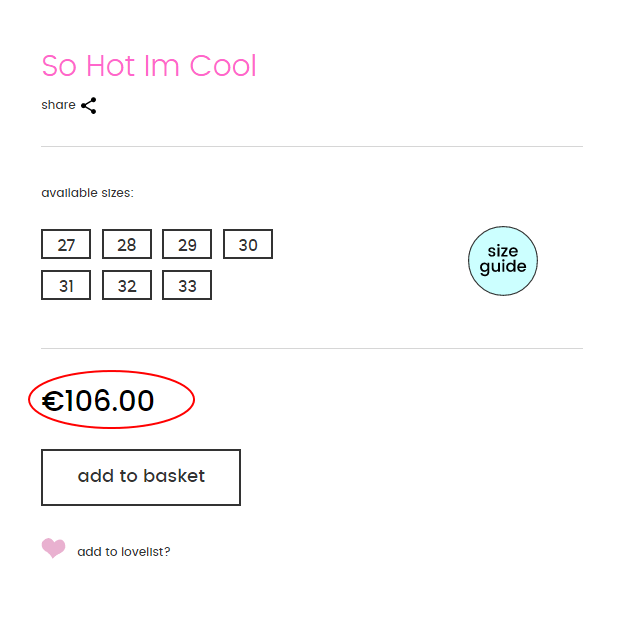Image resolution: width=639 pixels, height=627 pixels.
Task: Pick size 32 box
Action: pos(127,286)
